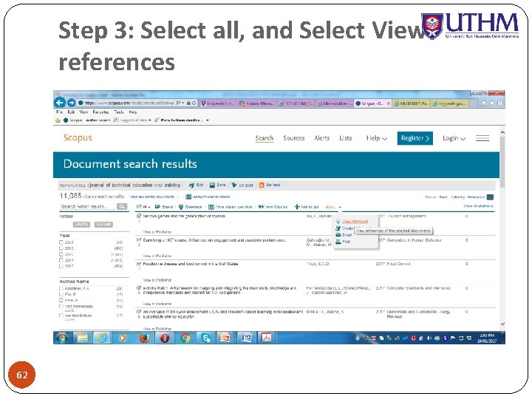The height and width of the screenshot is (399, 532).
Task: Click the browser address bar
Action: tap(137, 103)
